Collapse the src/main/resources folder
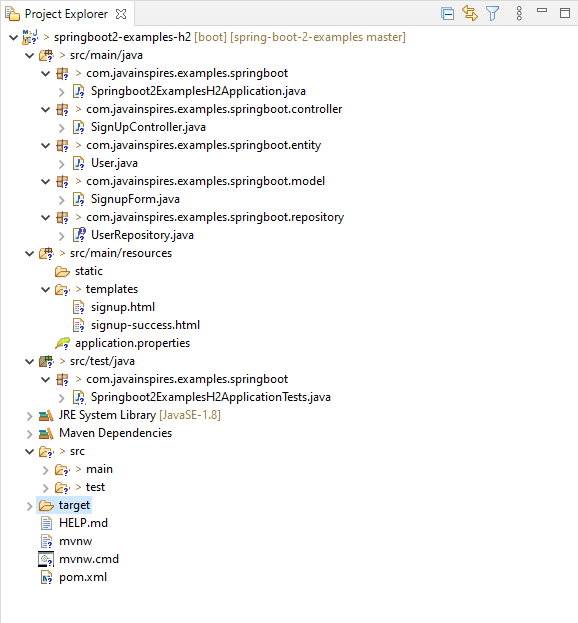578x623 pixels. pos(29,253)
